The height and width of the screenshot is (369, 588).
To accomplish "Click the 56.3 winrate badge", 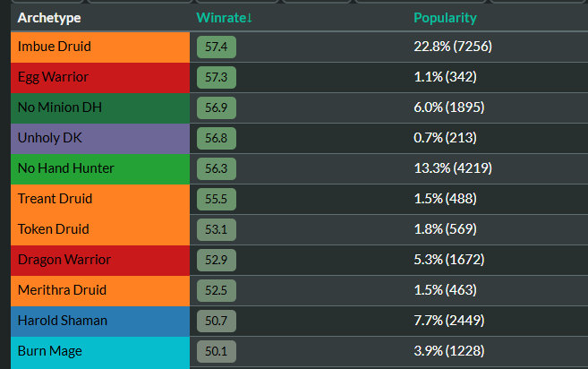I will (x=217, y=168).
